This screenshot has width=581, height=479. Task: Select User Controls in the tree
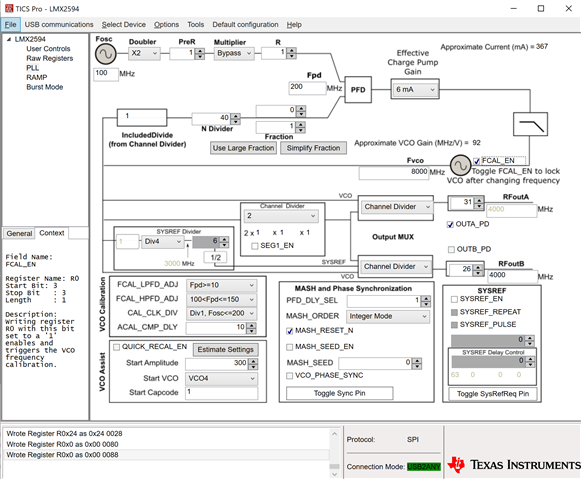tap(48, 49)
